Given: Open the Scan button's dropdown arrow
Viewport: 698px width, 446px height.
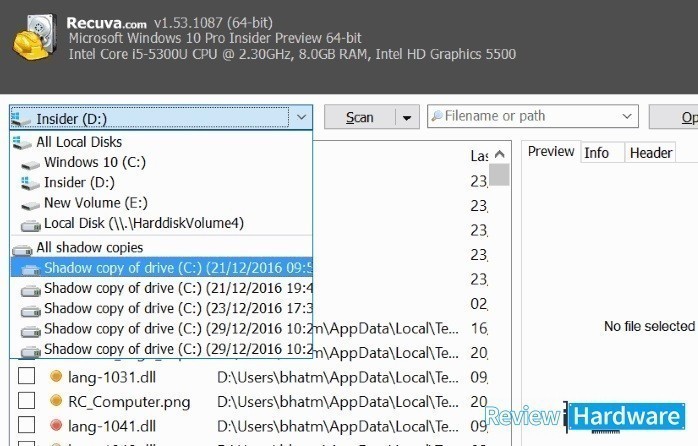Looking at the screenshot, I should (x=407, y=118).
